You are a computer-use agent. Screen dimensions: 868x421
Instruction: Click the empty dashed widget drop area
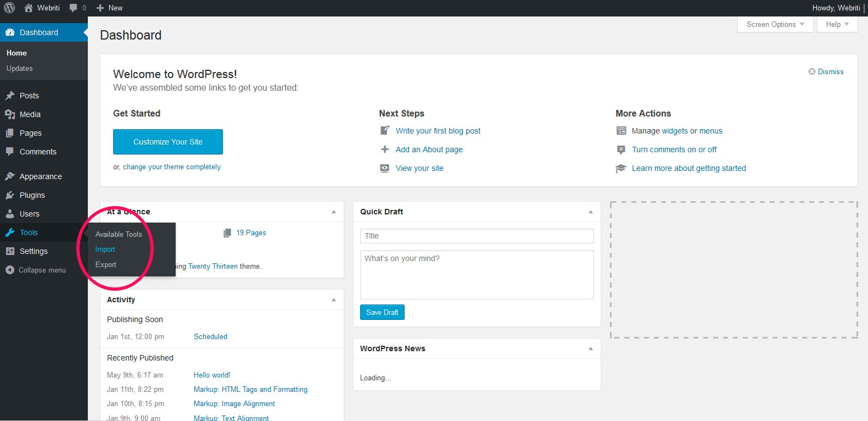point(733,270)
